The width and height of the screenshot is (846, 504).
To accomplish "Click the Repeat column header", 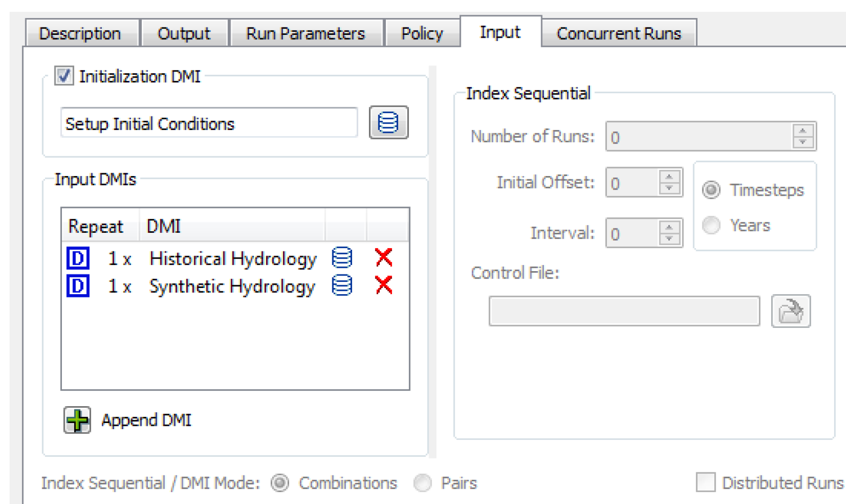I will tap(96, 226).
